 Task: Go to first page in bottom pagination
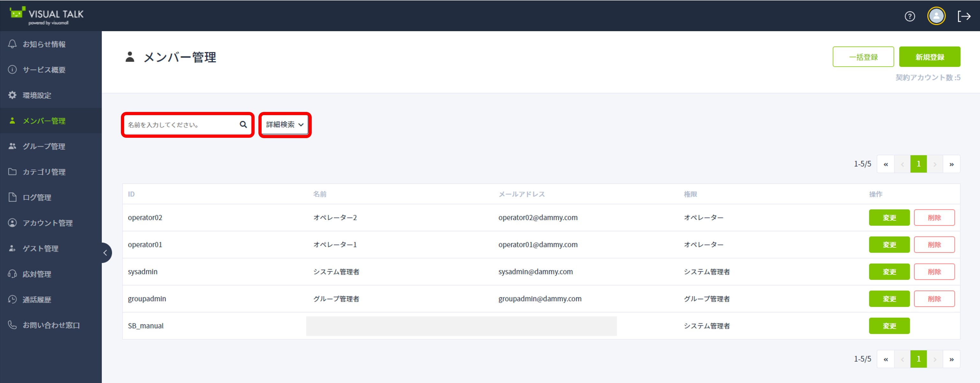(x=886, y=359)
